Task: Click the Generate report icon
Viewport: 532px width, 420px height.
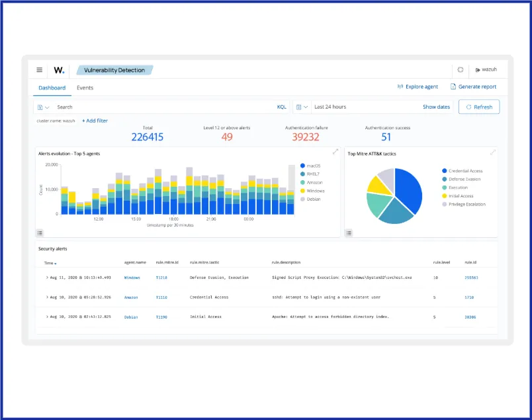Action: point(453,87)
